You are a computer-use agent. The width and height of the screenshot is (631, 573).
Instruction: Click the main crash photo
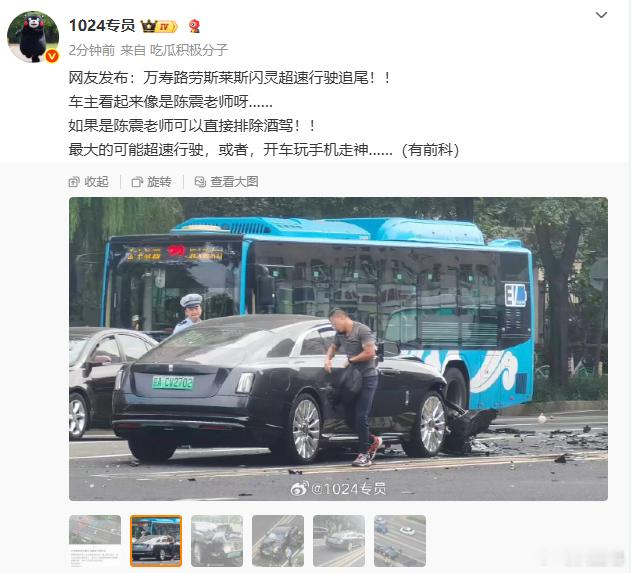[338, 349]
